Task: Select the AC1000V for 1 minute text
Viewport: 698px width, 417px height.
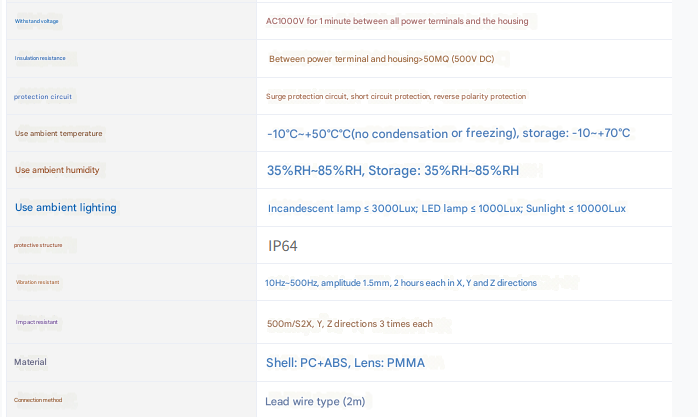Action: (x=396, y=21)
